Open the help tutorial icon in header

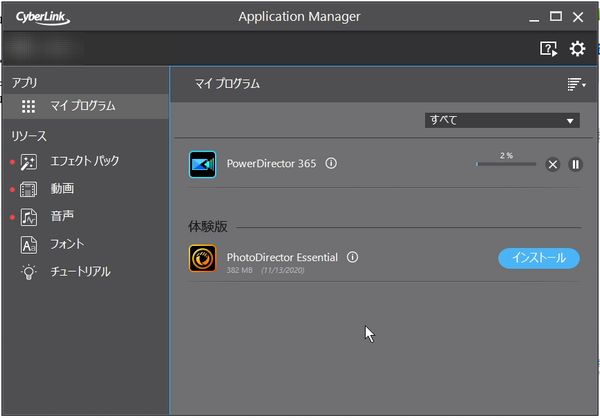pos(548,49)
